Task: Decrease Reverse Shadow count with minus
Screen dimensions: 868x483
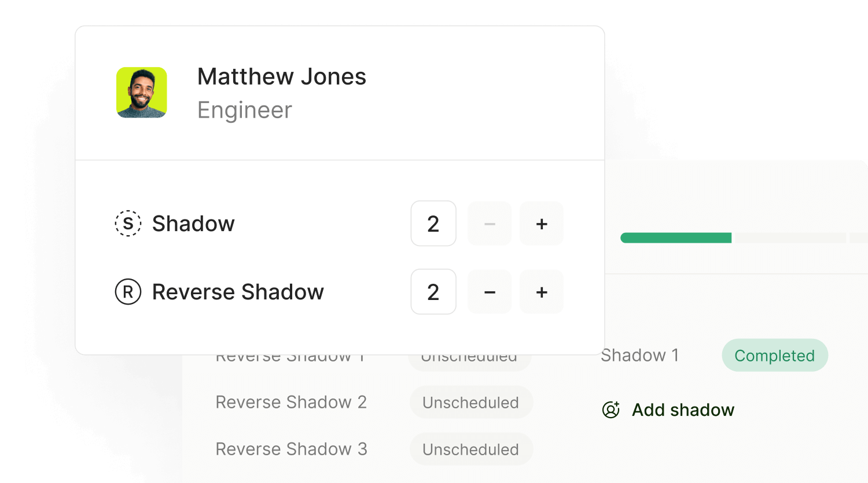Action: click(x=490, y=292)
